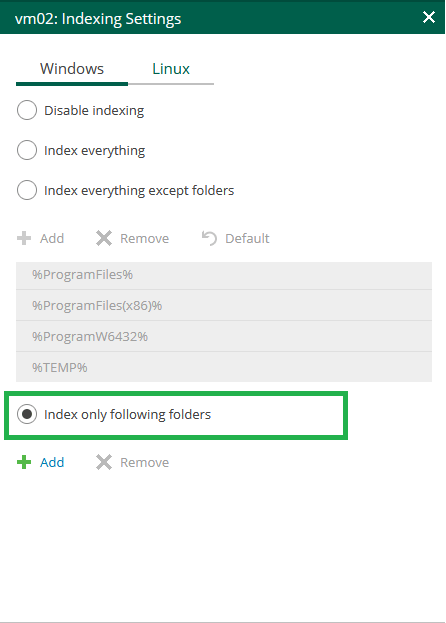Screen dimensions: 446x623
Task: Select Index only following folders radio
Action: point(27,414)
